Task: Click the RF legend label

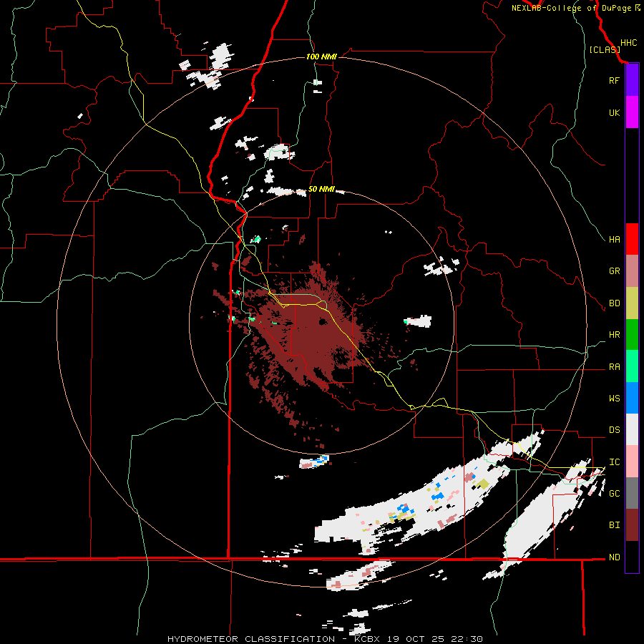Action: pyautogui.click(x=614, y=80)
